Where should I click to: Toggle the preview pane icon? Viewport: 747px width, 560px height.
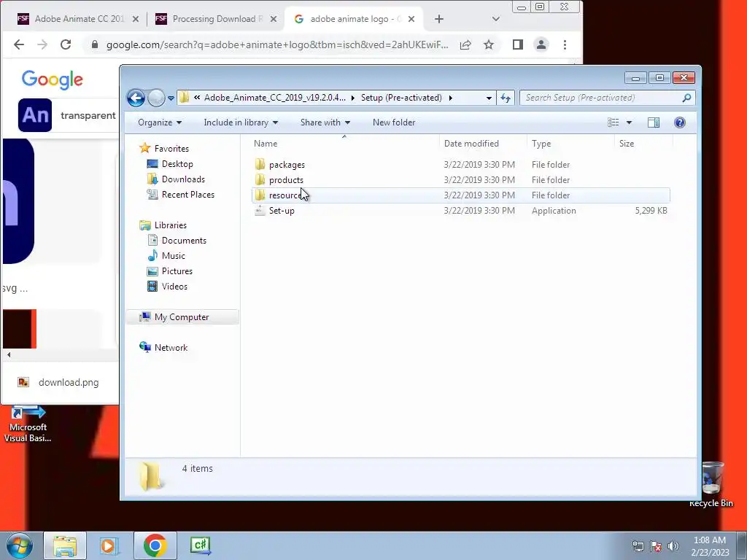click(x=654, y=122)
